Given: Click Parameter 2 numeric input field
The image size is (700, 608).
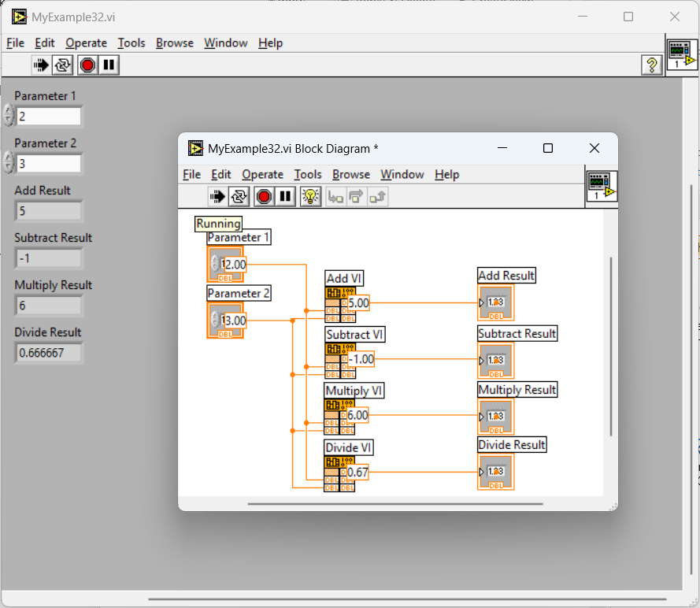Looking at the screenshot, I should (x=49, y=164).
